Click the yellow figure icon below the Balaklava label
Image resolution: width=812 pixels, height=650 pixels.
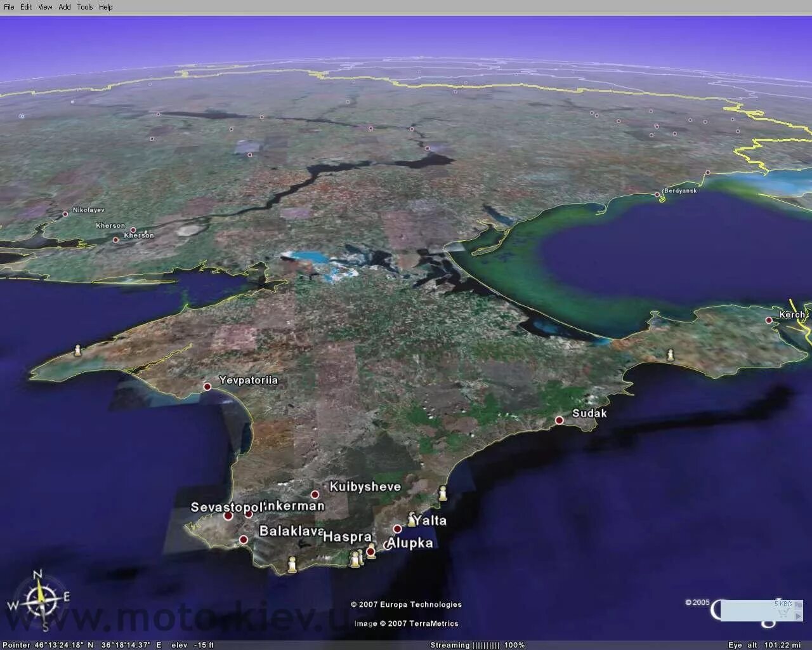292,564
